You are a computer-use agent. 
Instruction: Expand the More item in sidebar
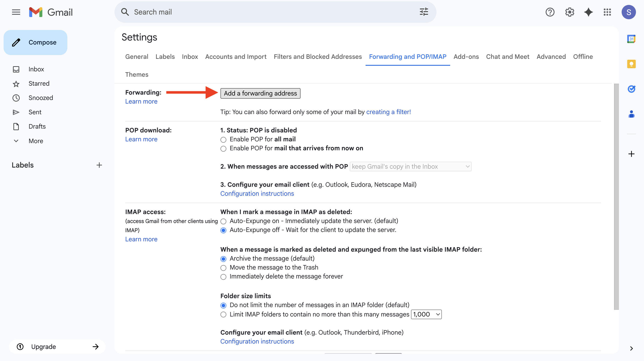(x=36, y=141)
